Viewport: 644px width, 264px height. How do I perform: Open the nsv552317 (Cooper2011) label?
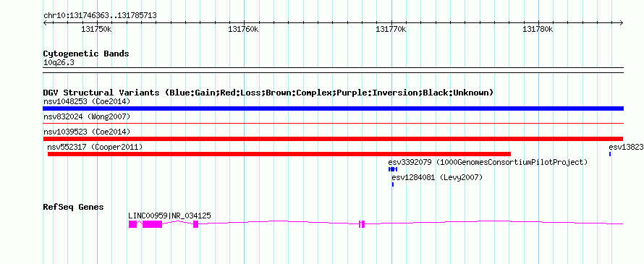tap(95, 147)
